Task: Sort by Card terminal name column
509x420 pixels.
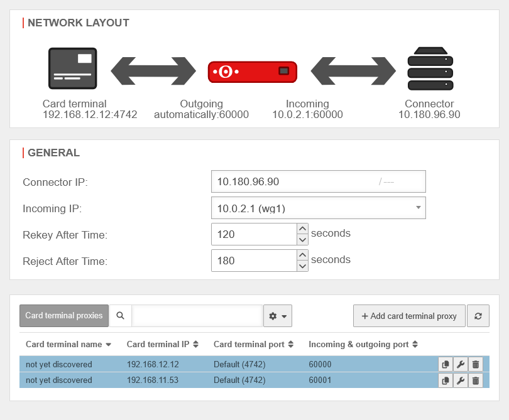Action: pos(68,345)
